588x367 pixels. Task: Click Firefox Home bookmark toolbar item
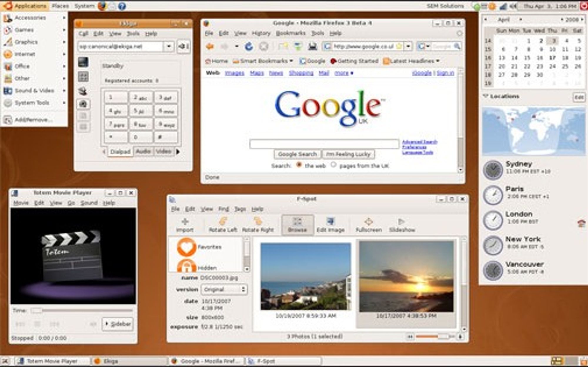(x=217, y=61)
